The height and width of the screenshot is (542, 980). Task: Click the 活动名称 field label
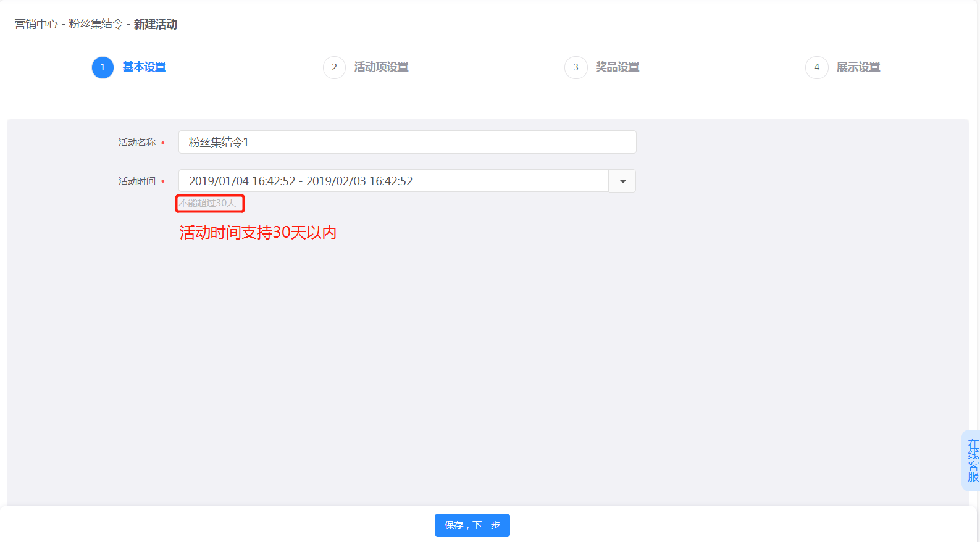pos(137,143)
